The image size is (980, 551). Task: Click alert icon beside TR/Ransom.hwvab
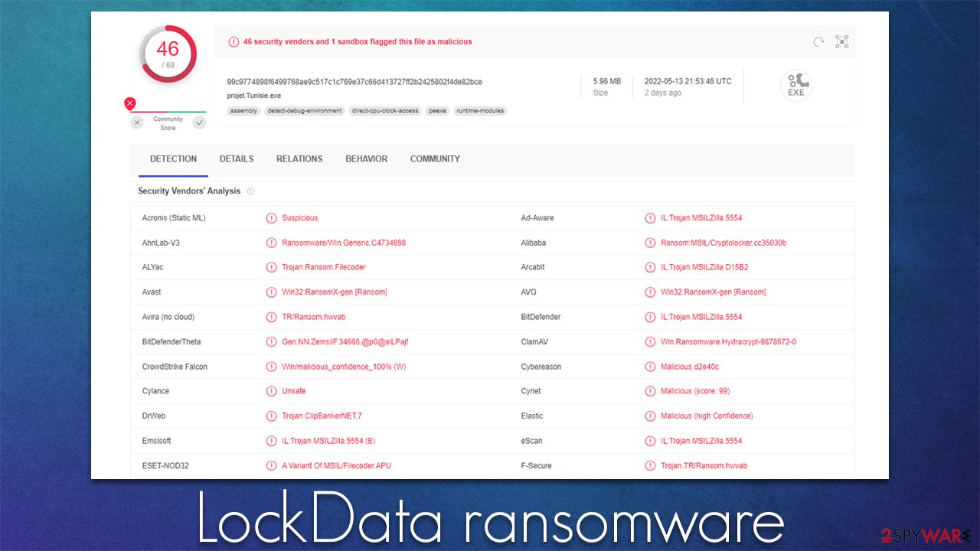pyautogui.click(x=271, y=317)
